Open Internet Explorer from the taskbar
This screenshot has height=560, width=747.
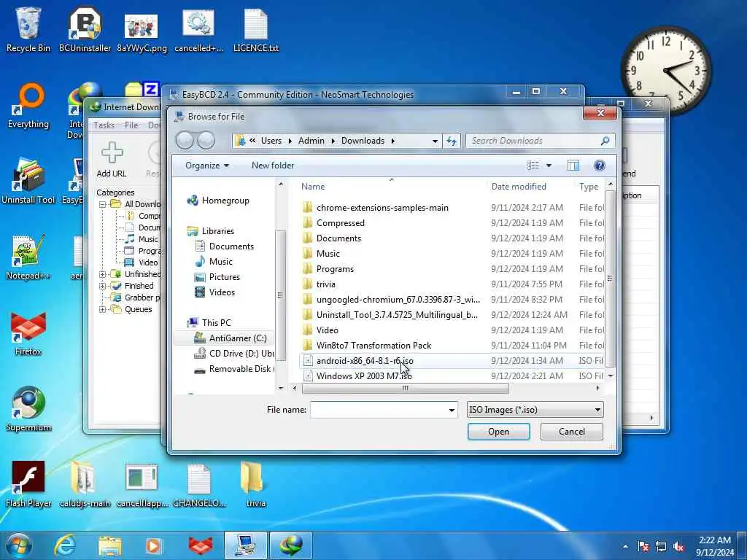click(x=64, y=545)
